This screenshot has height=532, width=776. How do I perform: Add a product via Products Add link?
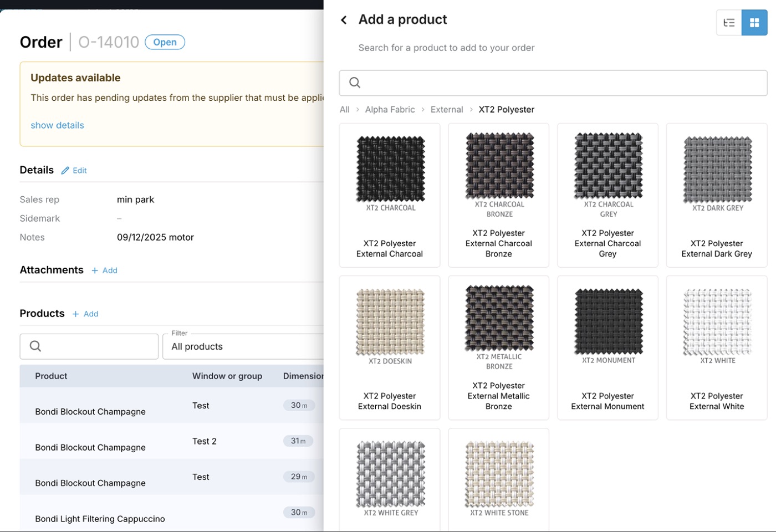coord(85,314)
